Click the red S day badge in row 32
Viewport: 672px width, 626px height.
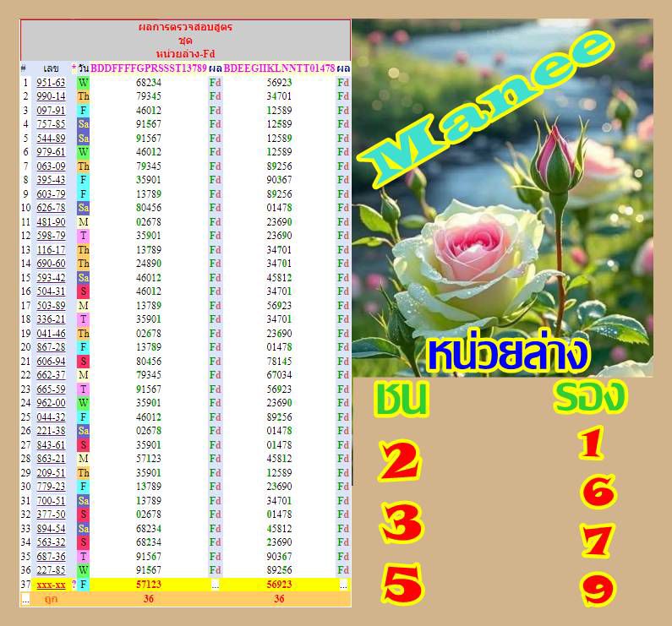coord(83,514)
